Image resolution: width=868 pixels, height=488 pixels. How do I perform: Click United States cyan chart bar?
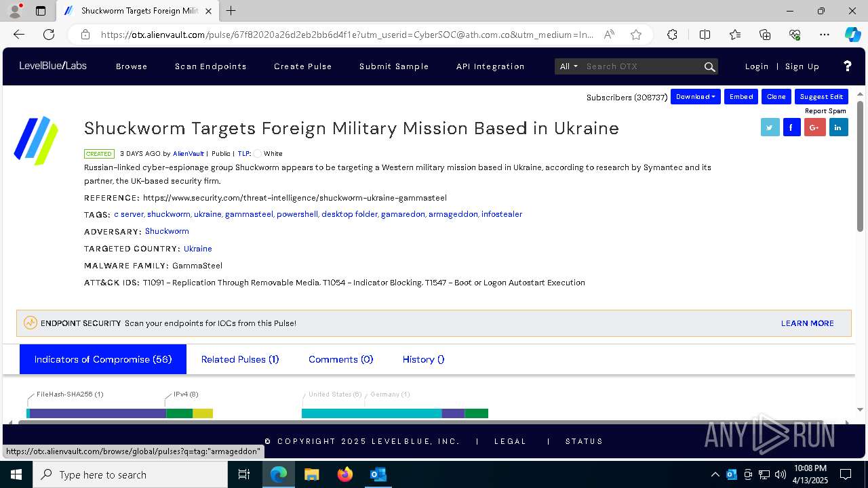click(372, 413)
